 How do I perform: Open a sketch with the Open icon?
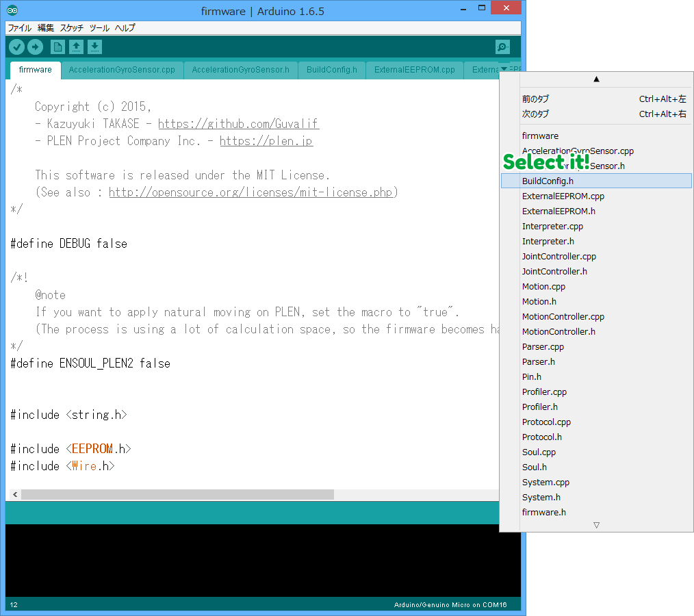point(76,47)
